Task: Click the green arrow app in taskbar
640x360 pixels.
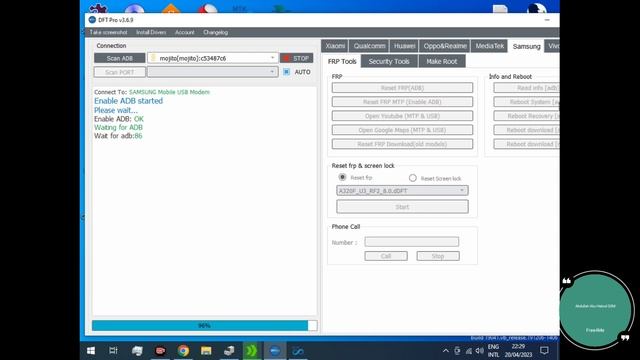Action: (252, 351)
